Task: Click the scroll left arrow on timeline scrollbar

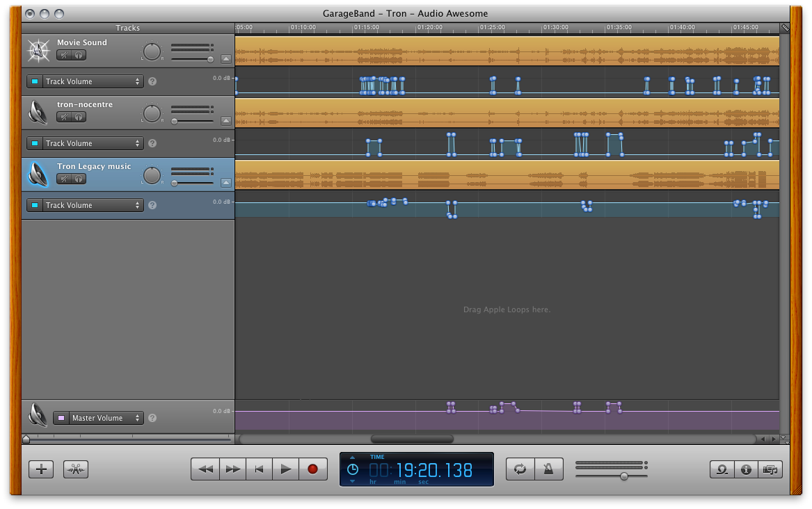Action: [763, 439]
